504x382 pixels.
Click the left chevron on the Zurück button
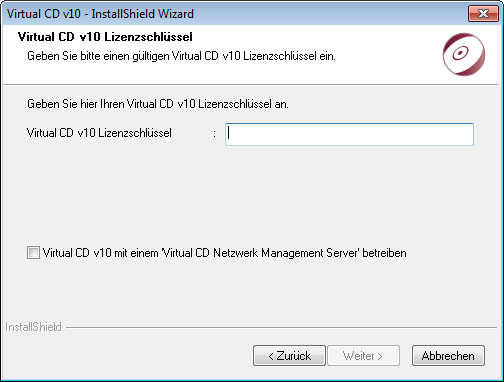(271, 356)
